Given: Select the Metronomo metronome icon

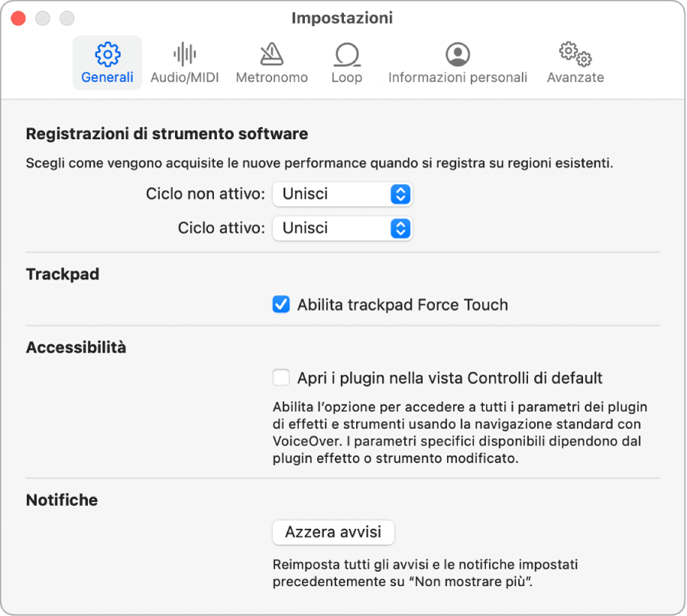Looking at the screenshot, I should (x=271, y=54).
